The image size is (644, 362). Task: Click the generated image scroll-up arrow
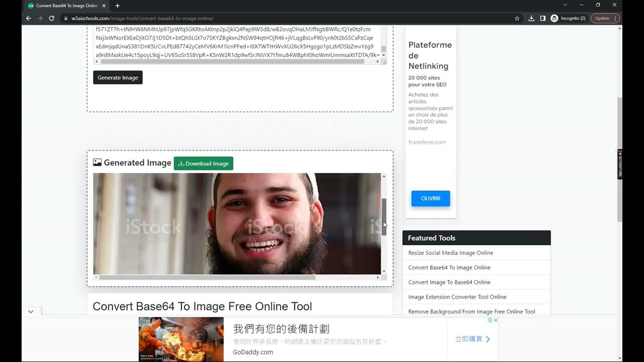click(x=384, y=176)
